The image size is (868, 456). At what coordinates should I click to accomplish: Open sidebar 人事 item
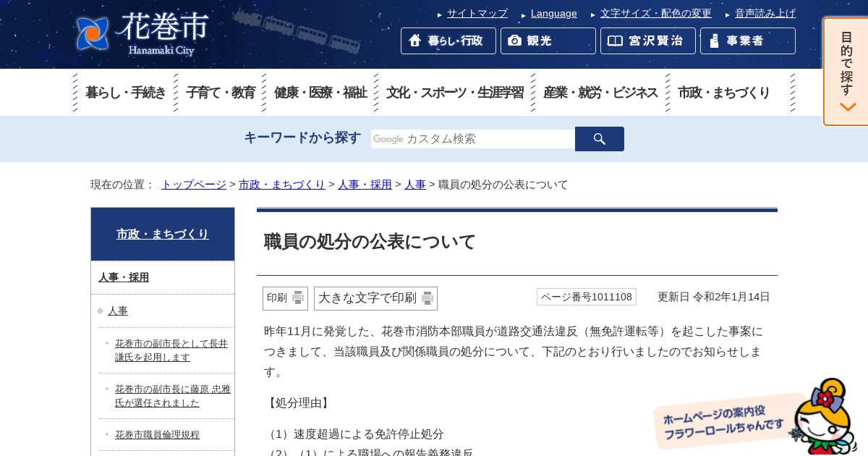118,311
